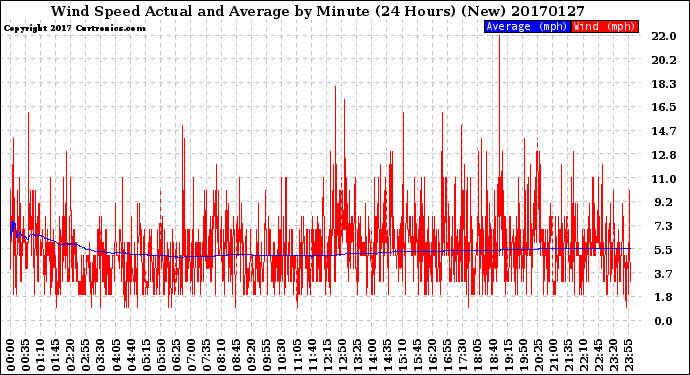This screenshot has width=690, height=375.
Task: Click the 16:55 time axis label
Action: (x=448, y=355)
